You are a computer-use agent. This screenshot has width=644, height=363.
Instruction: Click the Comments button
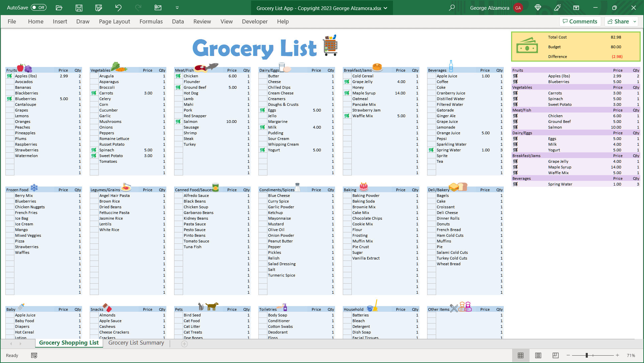coord(580,21)
